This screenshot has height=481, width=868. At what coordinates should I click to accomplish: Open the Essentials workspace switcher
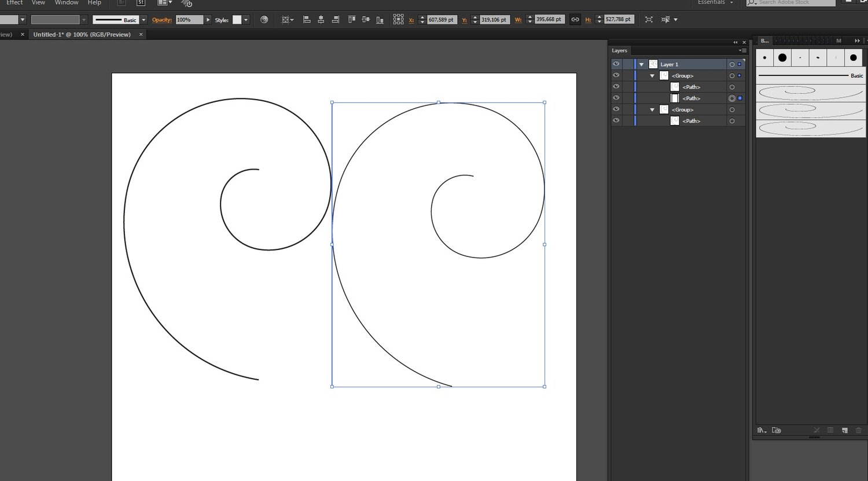[715, 3]
